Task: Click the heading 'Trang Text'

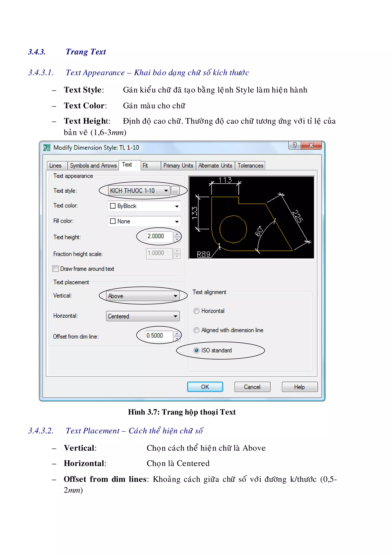Action: (86, 52)
